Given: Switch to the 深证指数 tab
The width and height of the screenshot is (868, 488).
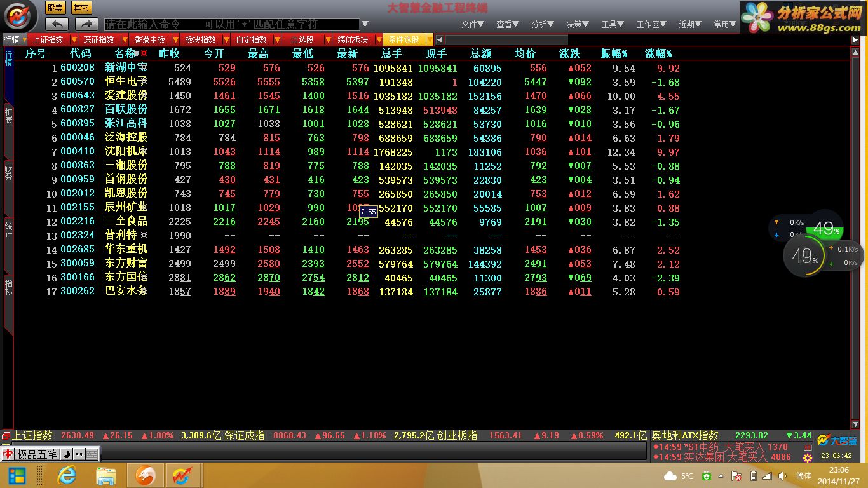Looking at the screenshot, I should tap(99, 39).
